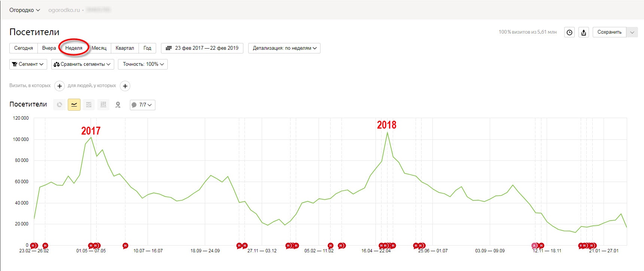
Task: Click the "27.11 — 03.12" x-axis label
Action: [x=262, y=251]
